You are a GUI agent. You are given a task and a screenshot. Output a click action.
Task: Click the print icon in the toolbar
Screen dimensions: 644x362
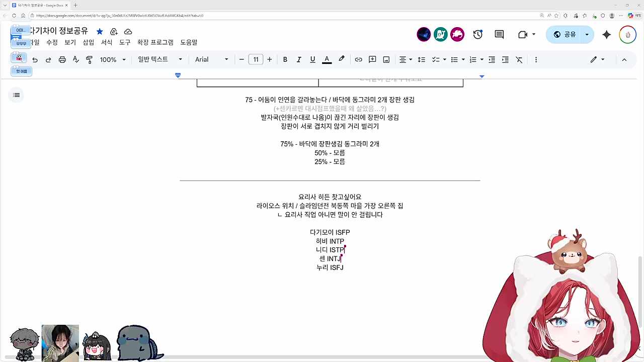[62, 59]
